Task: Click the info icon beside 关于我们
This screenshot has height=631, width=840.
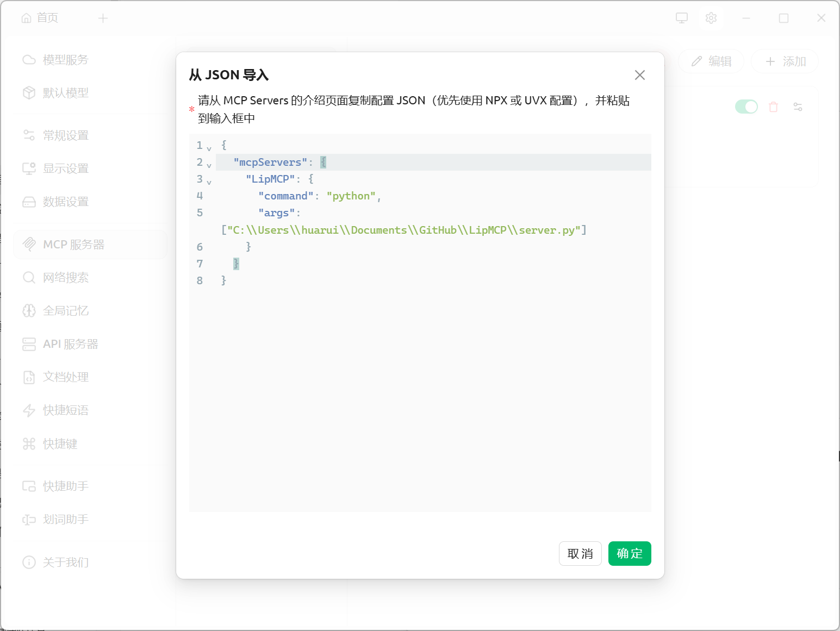Action: [29, 562]
